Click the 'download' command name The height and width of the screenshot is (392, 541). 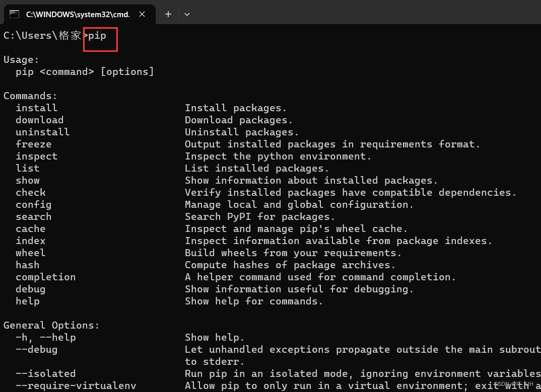[39, 120]
